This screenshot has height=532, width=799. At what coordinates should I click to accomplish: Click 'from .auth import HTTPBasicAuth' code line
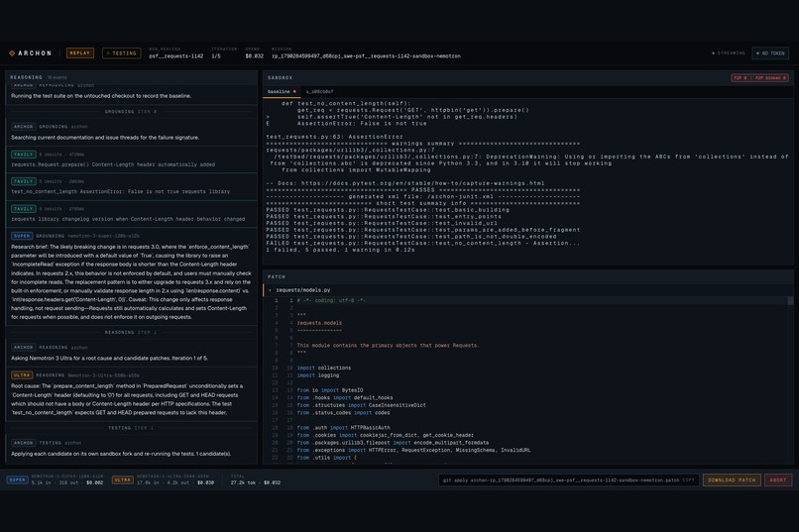point(343,428)
